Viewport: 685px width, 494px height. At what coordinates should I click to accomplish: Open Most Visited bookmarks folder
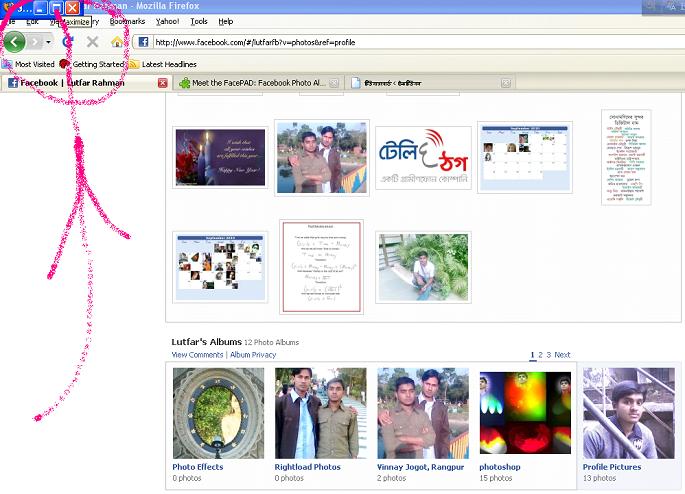click(x=28, y=64)
